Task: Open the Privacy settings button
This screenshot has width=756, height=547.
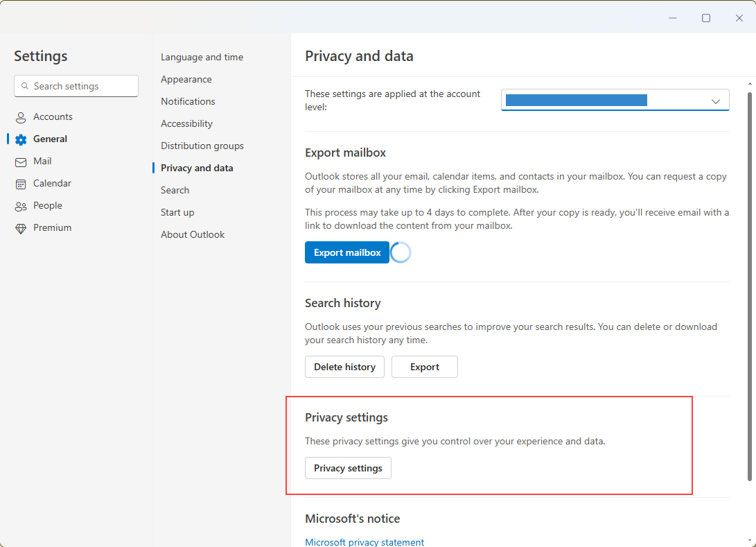Action: 348,469
